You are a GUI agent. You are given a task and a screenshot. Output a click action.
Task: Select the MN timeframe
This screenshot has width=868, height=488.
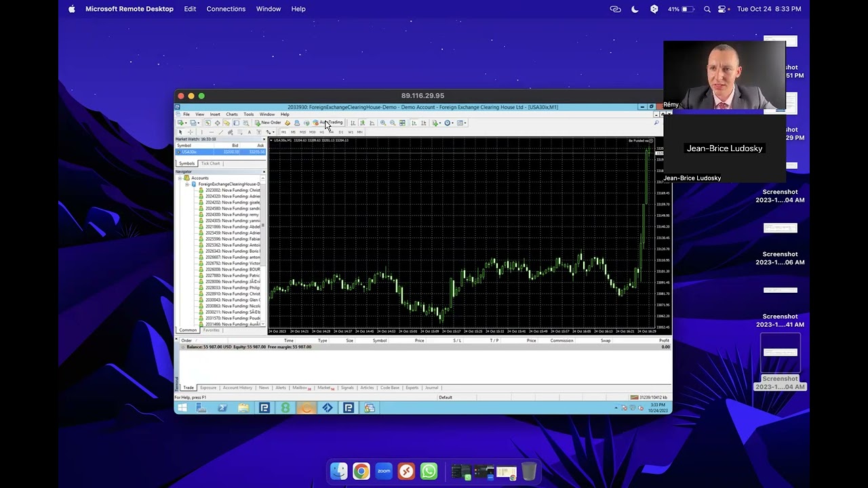359,132
